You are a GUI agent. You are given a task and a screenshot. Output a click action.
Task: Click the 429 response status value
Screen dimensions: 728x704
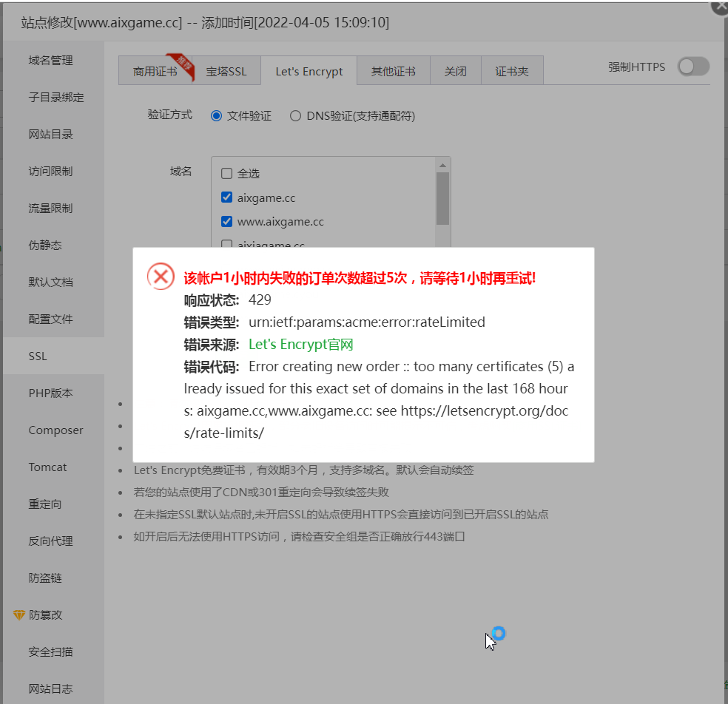point(260,299)
